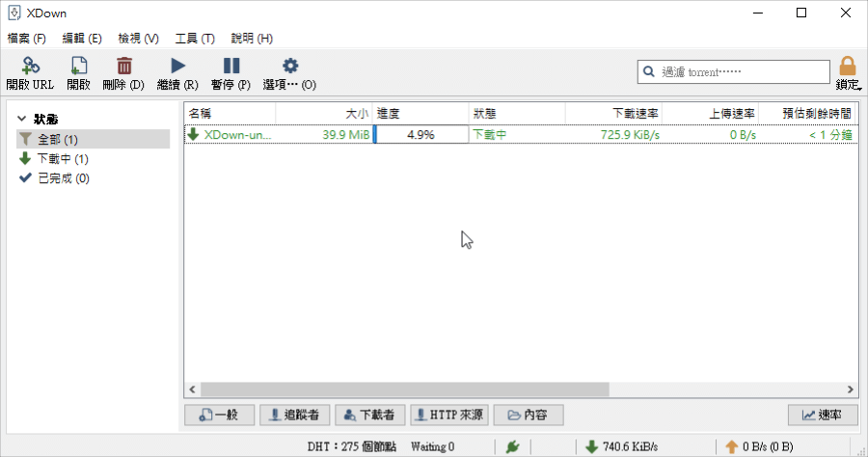
Task: Delete the selected torrent via trash icon
Action: [124, 66]
